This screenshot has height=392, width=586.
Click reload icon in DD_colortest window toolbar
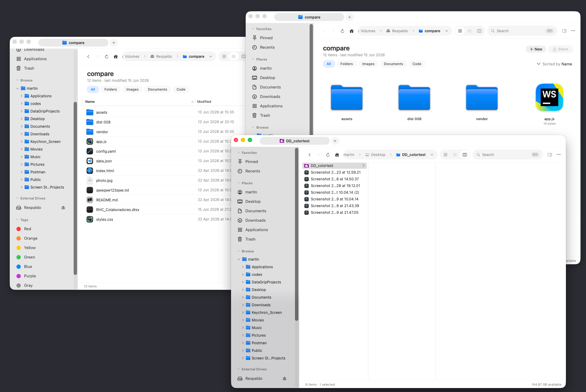click(x=328, y=155)
